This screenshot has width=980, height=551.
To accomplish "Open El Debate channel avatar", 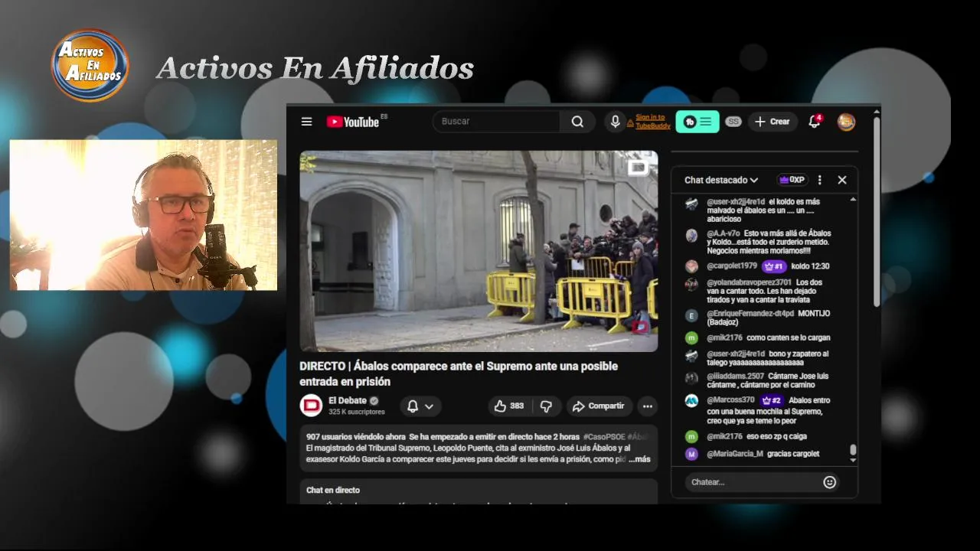I will (x=311, y=406).
